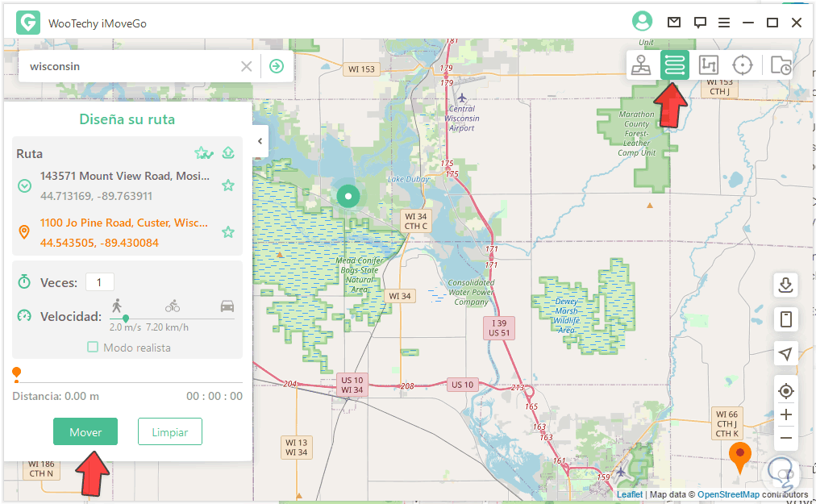Select the 1100 Jo Pine Road entry
Viewport: 816px width, 504px height.
pyautogui.click(x=125, y=232)
